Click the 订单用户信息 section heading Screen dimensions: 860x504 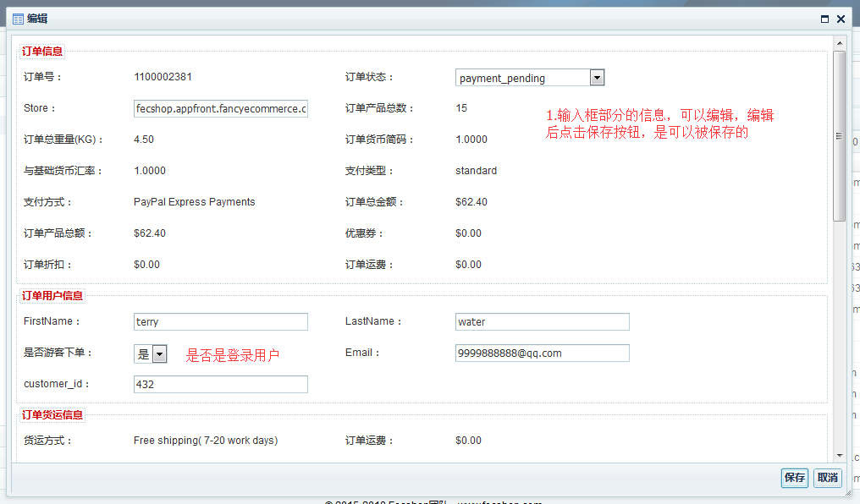coord(52,296)
